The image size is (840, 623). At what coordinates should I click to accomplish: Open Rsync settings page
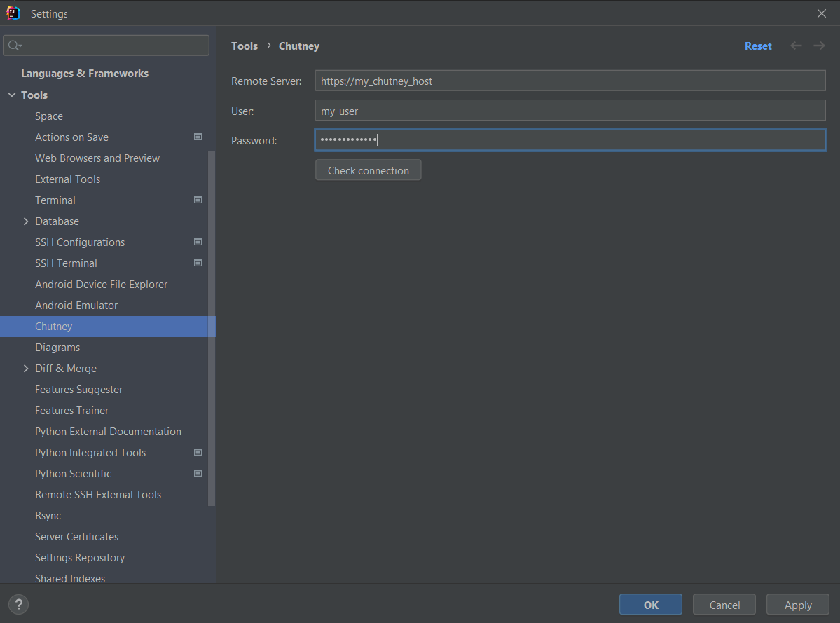click(x=48, y=515)
